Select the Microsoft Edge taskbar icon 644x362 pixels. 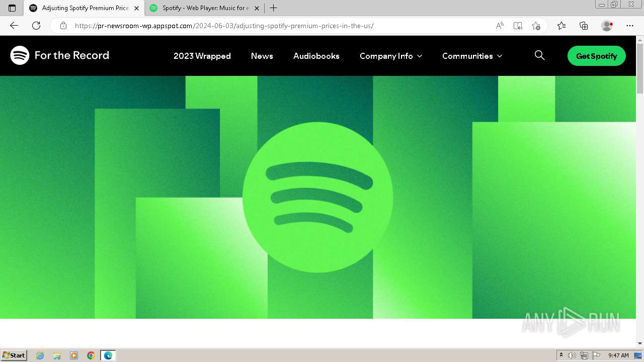pyautogui.click(x=108, y=355)
